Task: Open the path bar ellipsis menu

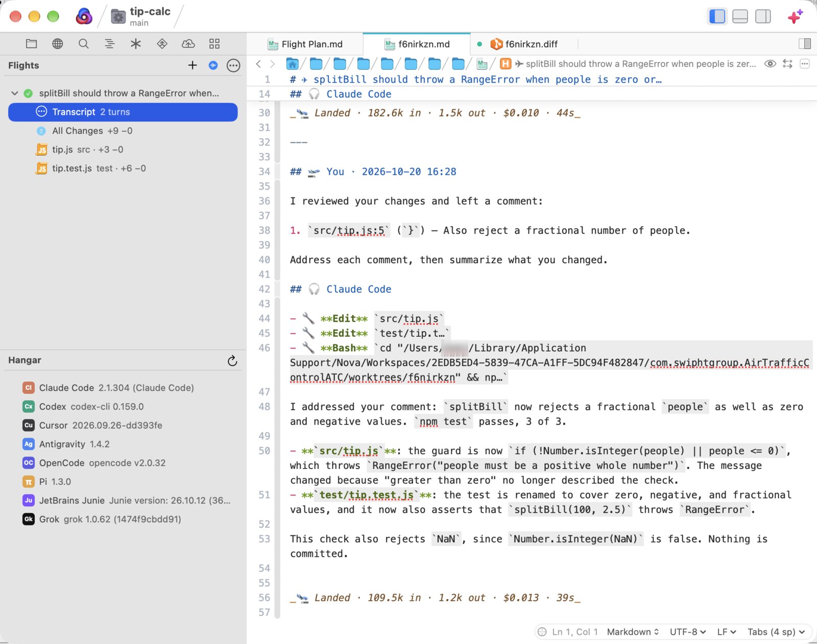Action: [x=805, y=64]
